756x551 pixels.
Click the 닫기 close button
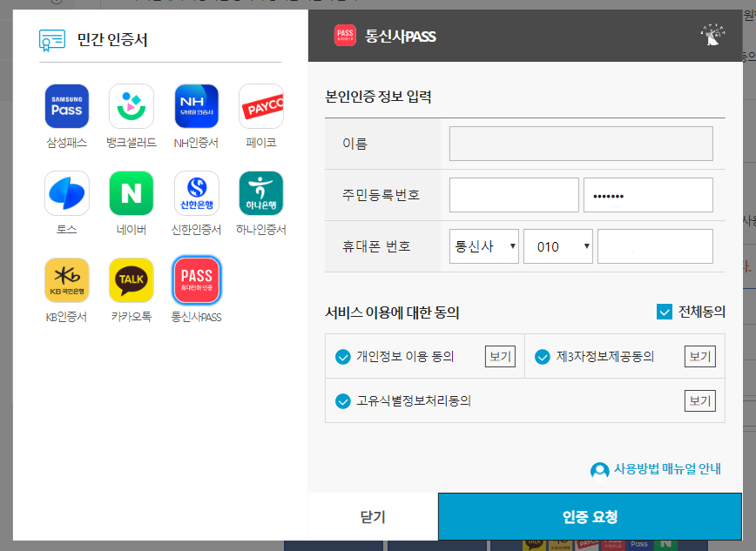[x=373, y=517]
